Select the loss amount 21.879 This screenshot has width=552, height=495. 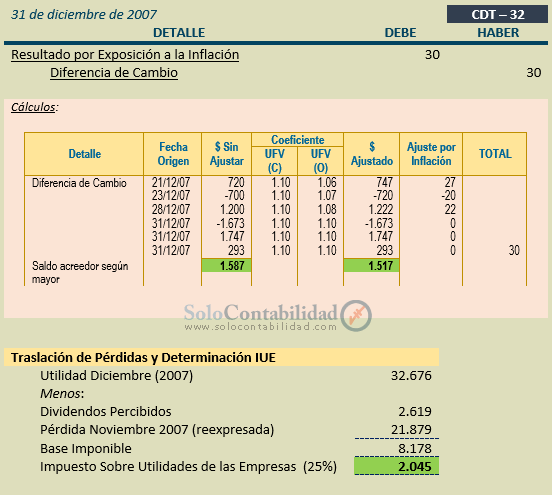point(411,430)
